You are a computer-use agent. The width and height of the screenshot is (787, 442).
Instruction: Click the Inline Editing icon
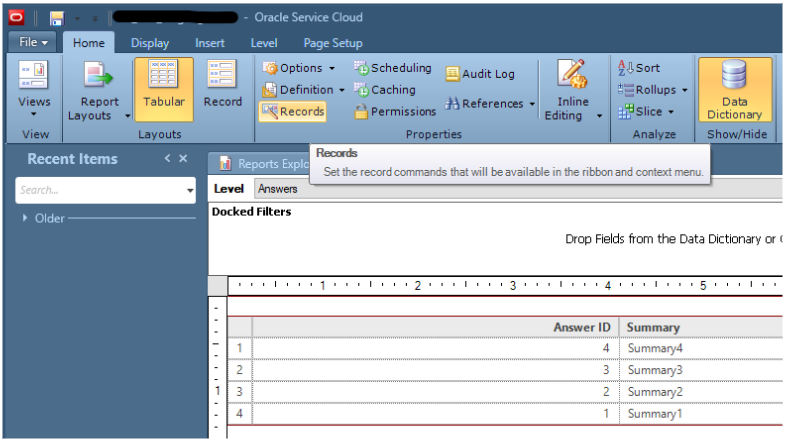pos(572,73)
